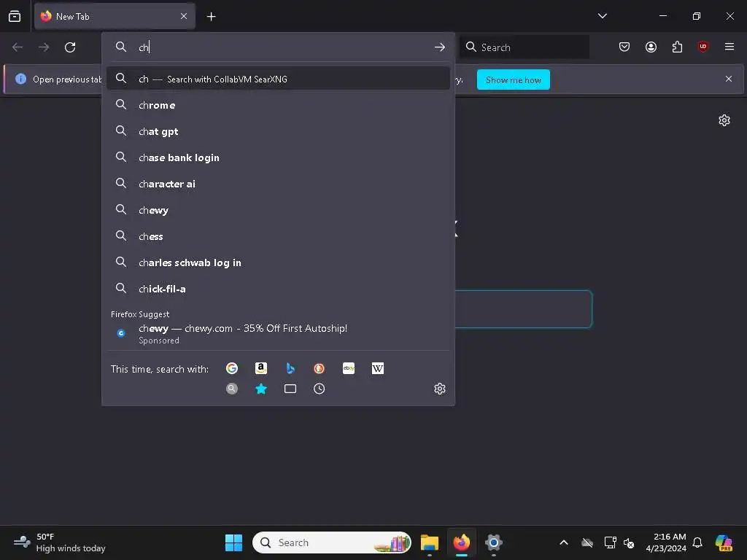Click the muted volume tray icon
This screenshot has height=560, width=747.
point(629,542)
